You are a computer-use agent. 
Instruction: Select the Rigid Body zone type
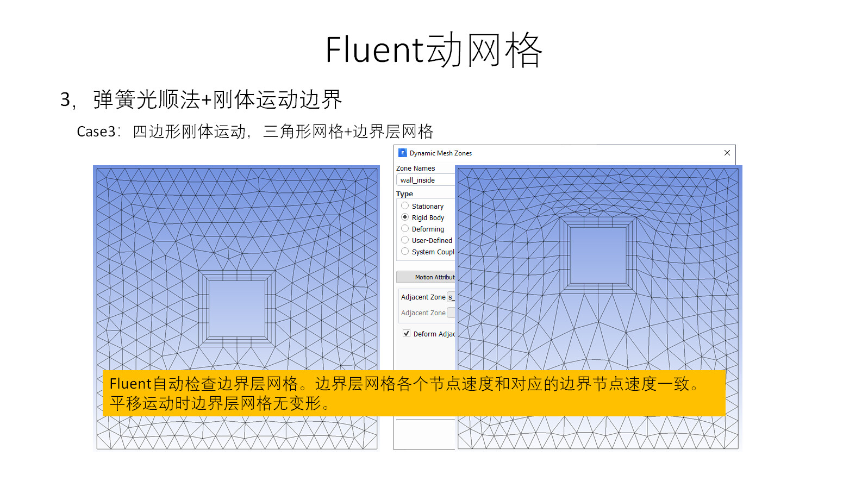point(405,217)
